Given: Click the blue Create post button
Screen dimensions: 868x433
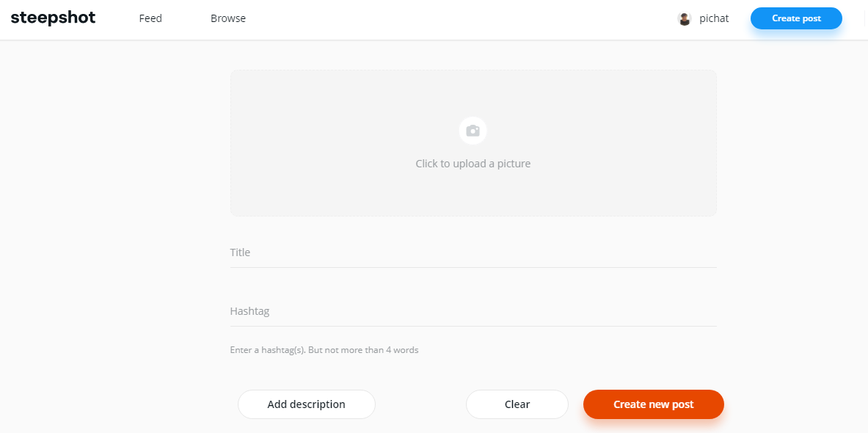Looking at the screenshot, I should click(796, 18).
